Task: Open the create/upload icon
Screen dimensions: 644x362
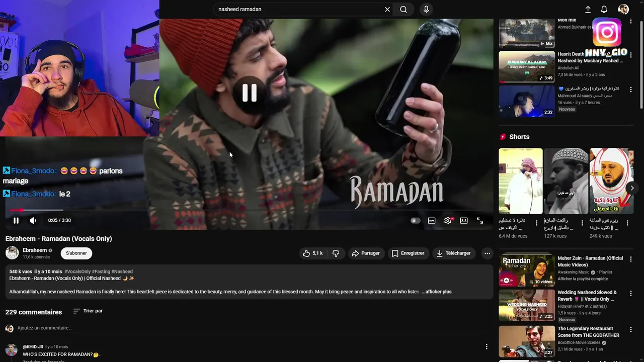Action: point(588,9)
